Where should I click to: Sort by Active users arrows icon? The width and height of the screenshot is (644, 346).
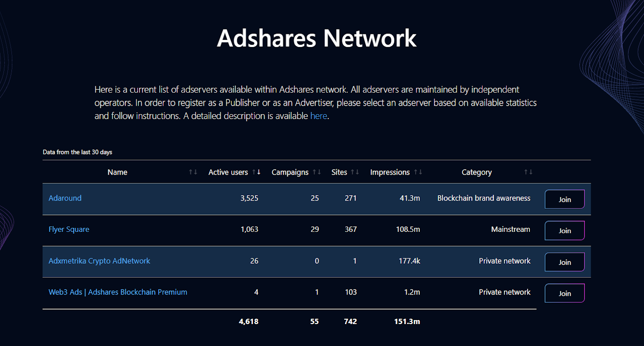pos(256,172)
